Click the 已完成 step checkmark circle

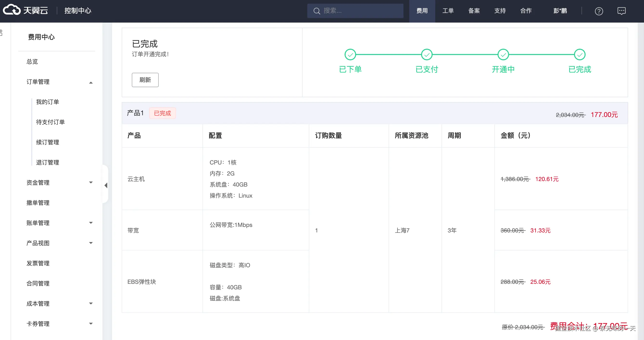580,55
